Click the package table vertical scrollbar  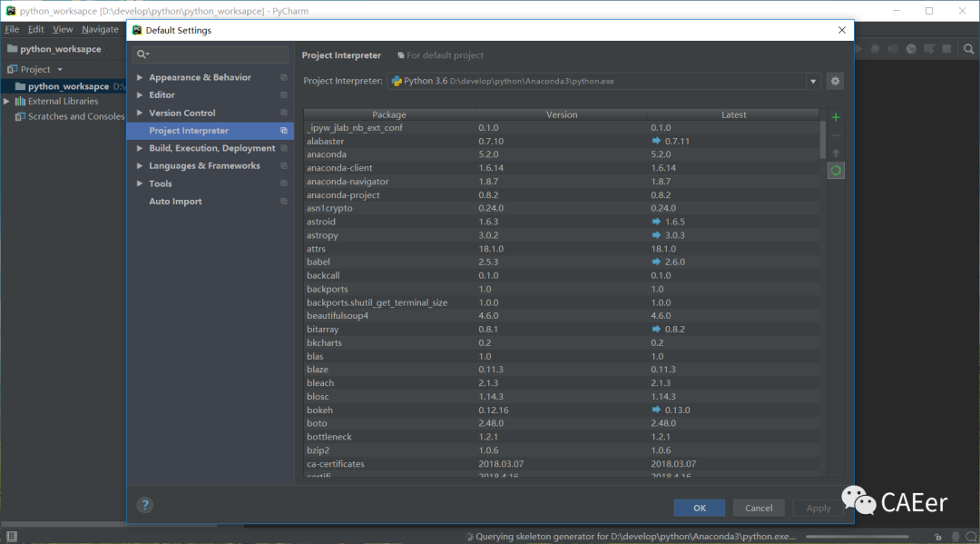pos(822,140)
